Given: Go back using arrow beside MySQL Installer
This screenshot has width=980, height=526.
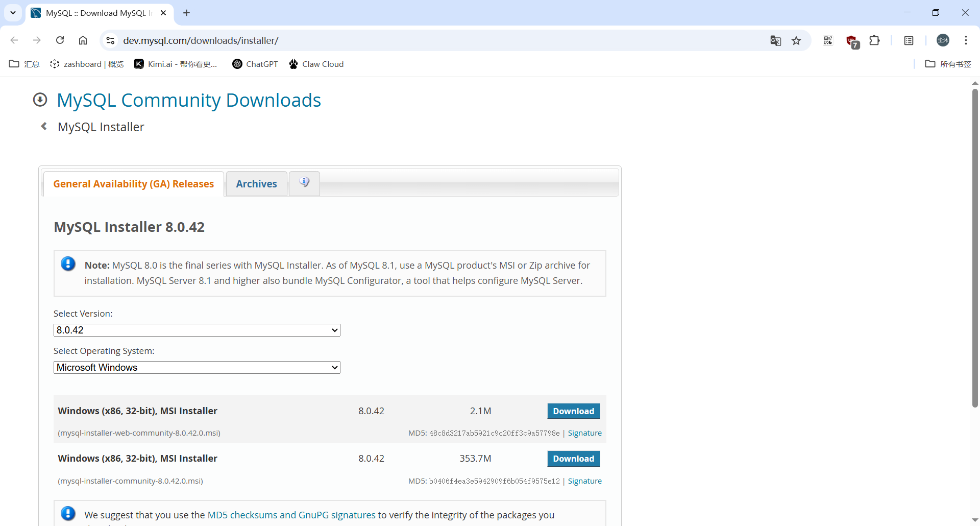Looking at the screenshot, I should pyautogui.click(x=44, y=126).
